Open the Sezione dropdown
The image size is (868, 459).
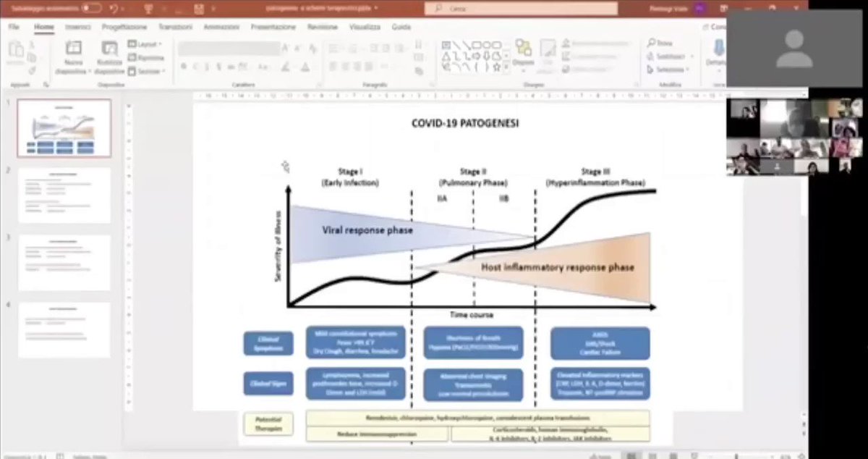(145, 70)
